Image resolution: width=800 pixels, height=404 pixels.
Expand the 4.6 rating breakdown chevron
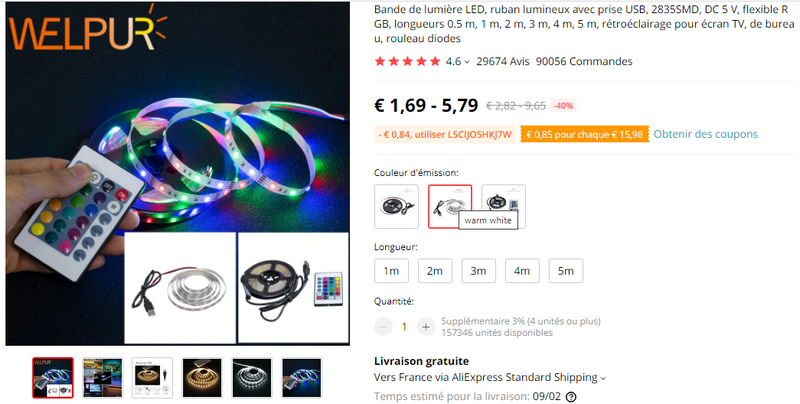(x=467, y=62)
